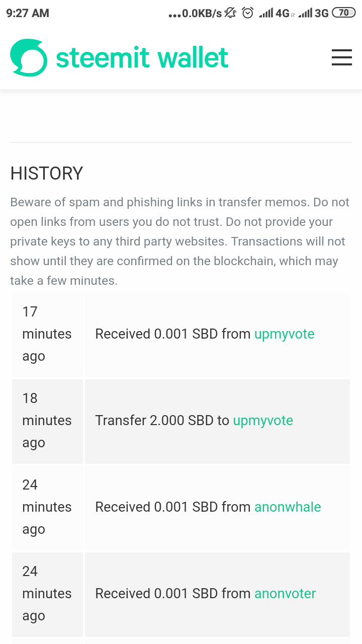Visit the anonvoter account link
The image size is (362, 644).
pyautogui.click(x=285, y=594)
